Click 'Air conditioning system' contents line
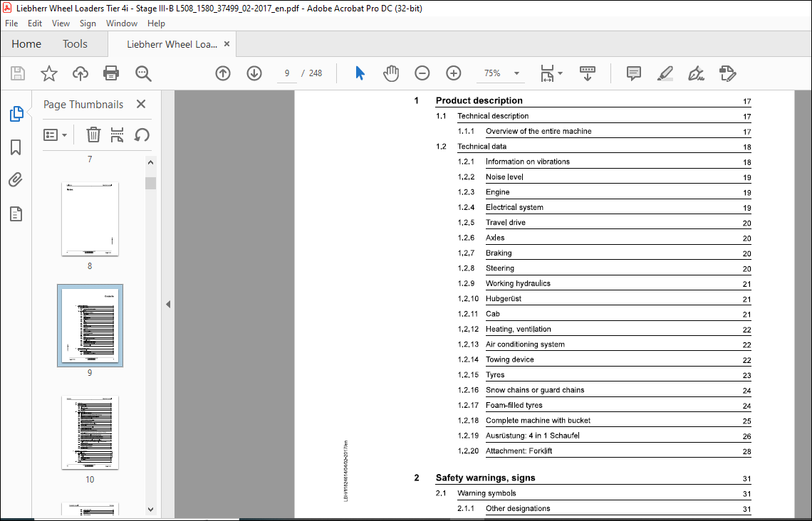The image size is (812, 521). click(x=525, y=344)
